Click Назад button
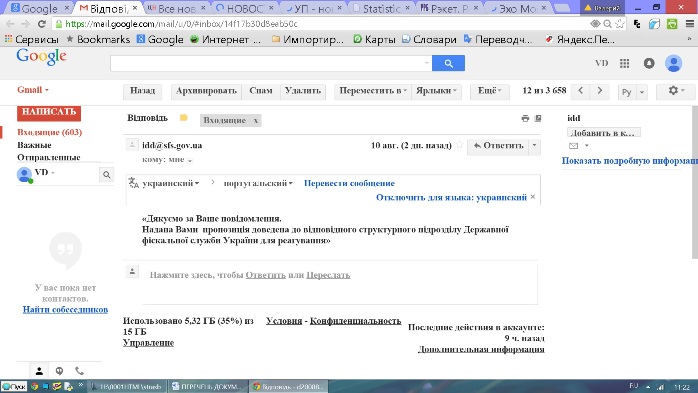 tap(142, 91)
